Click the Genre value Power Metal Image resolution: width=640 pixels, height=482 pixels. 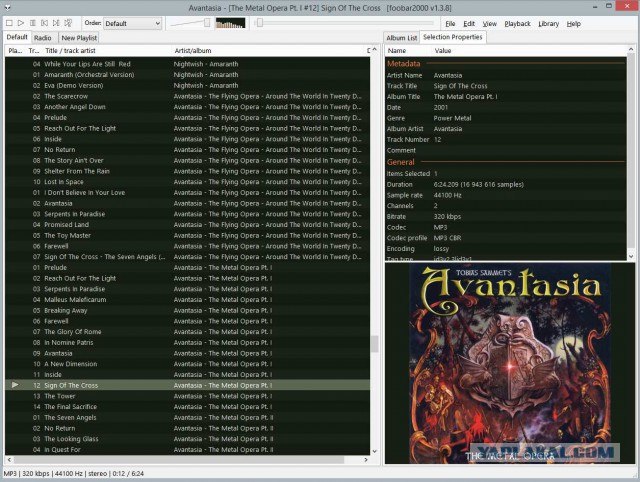(452, 118)
